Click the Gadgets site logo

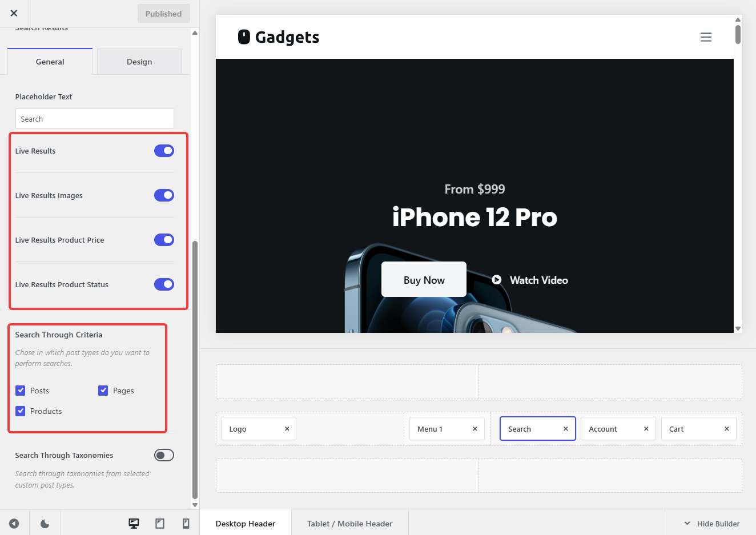coord(279,37)
